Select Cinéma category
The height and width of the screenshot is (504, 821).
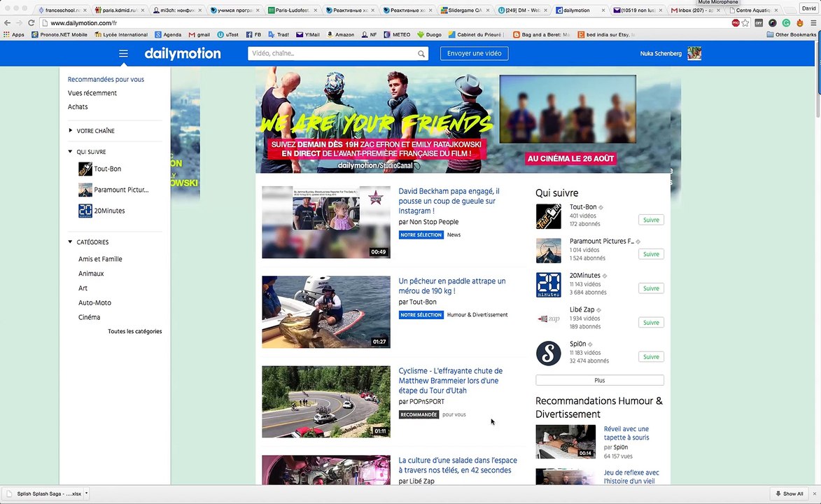[x=89, y=317]
